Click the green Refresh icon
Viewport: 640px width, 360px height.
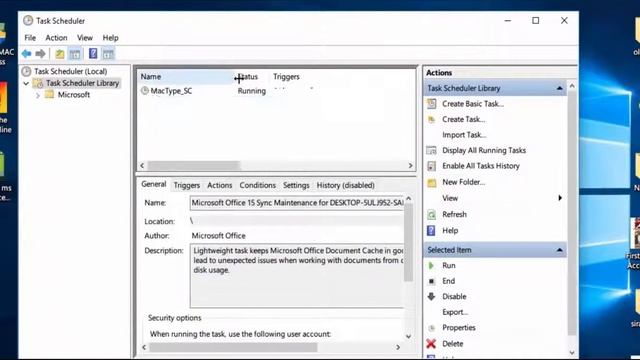(431, 214)
